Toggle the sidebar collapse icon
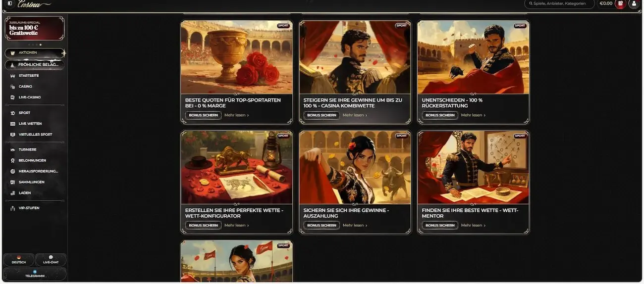 [9, 3]
